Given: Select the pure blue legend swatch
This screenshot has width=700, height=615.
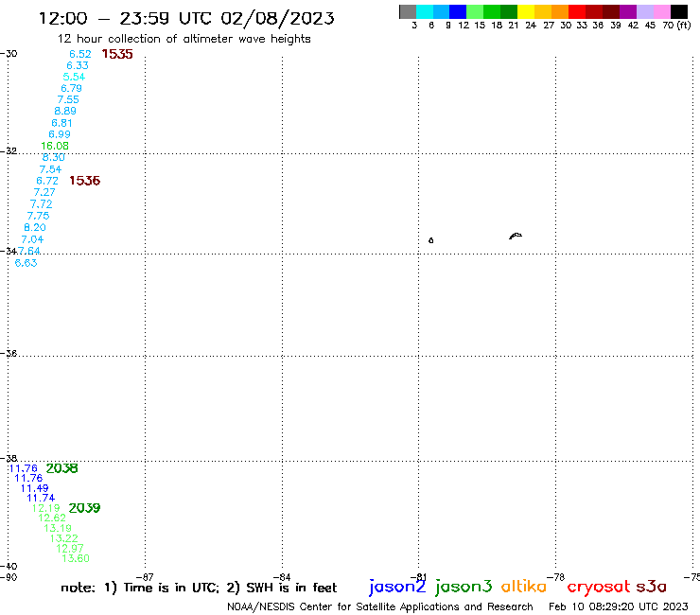Looking at the screenshot, I should coord(459,11).
